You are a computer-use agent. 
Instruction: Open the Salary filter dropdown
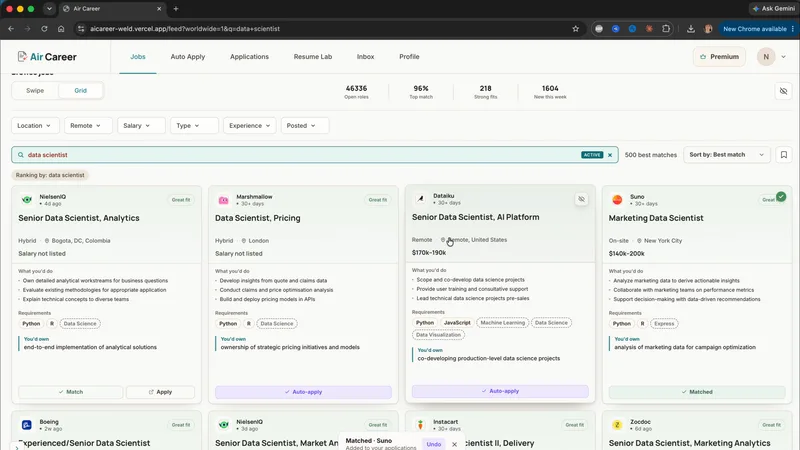click(x=141, y=126)
